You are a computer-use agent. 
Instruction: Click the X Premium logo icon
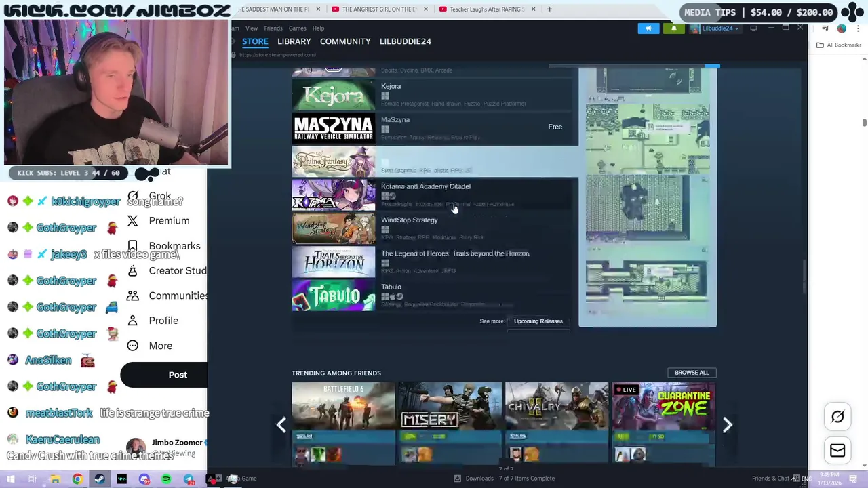point(133,221)
